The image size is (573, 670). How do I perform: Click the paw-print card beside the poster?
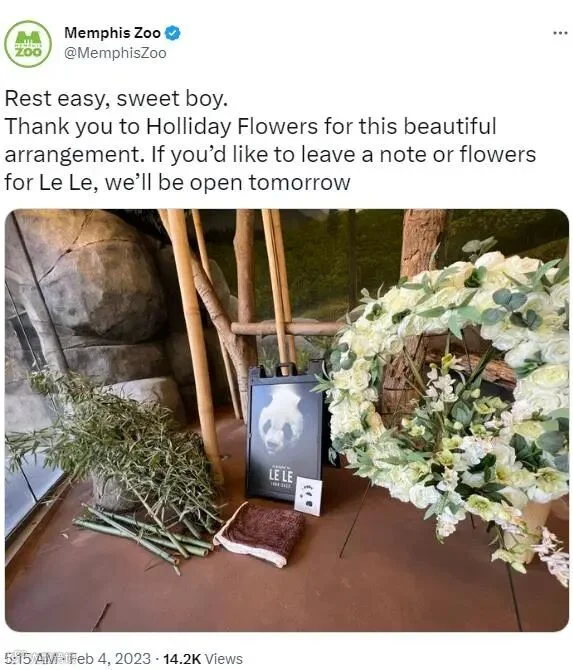point(308,497)
